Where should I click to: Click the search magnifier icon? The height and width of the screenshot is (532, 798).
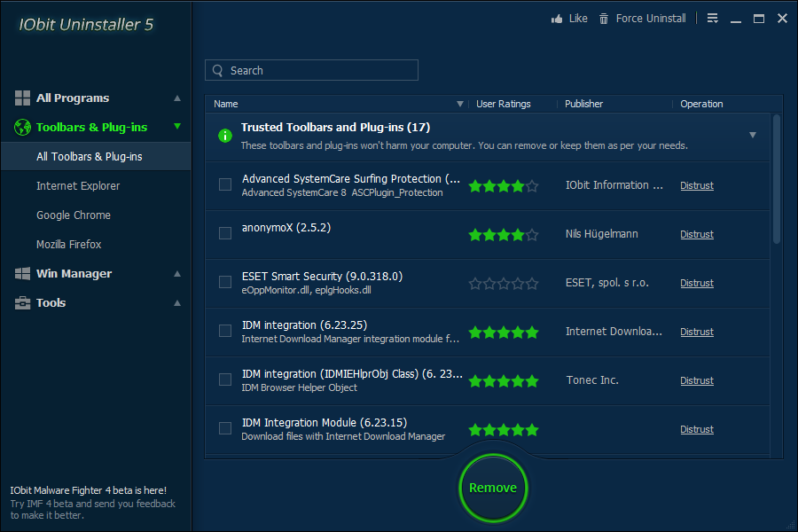click(218, 71)
